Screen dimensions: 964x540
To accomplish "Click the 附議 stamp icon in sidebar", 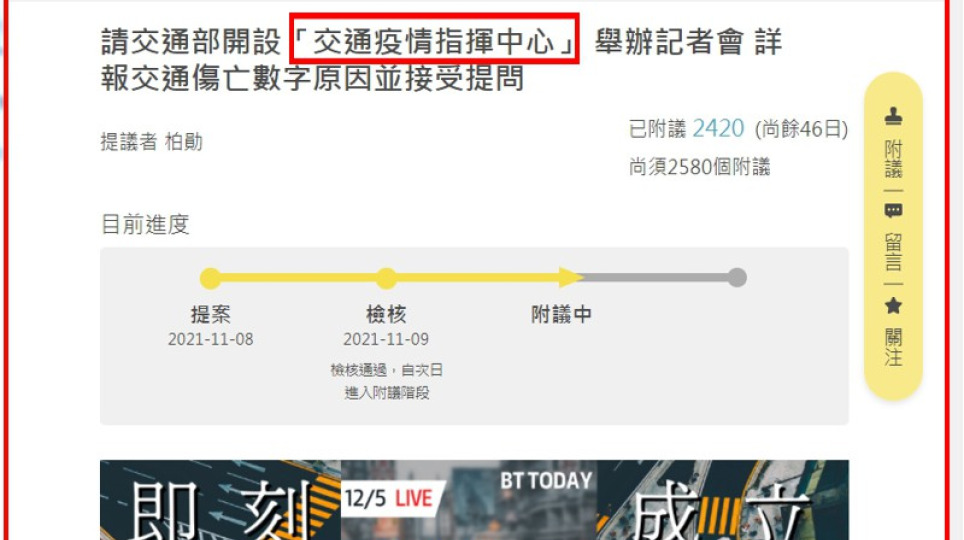I will coord(893,116).
